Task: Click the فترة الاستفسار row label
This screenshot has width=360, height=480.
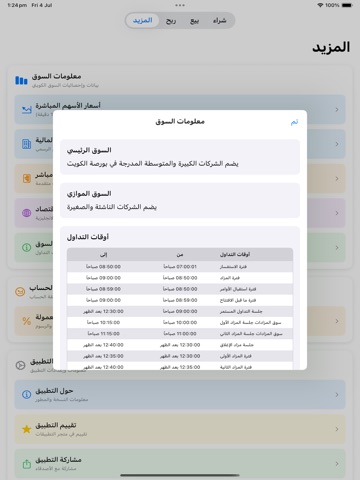Action: click(233, 267)
